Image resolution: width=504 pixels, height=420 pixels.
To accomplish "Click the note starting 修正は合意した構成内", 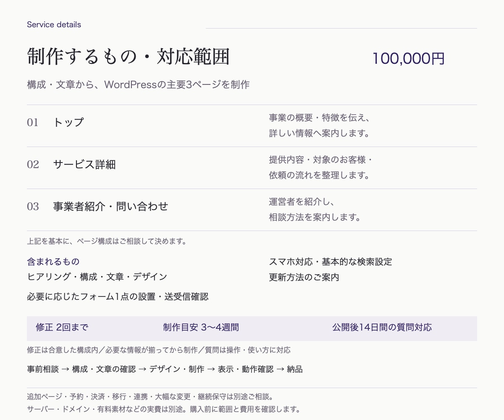I will (158, 350).
